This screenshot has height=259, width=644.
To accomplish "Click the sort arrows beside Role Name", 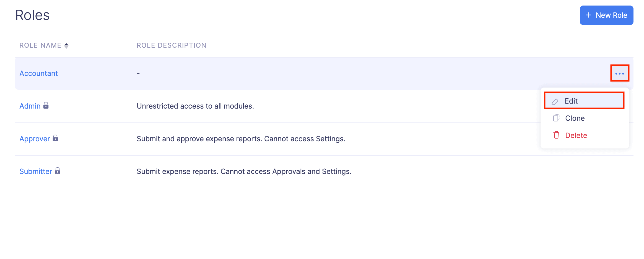I will click(x=66, y=46).
